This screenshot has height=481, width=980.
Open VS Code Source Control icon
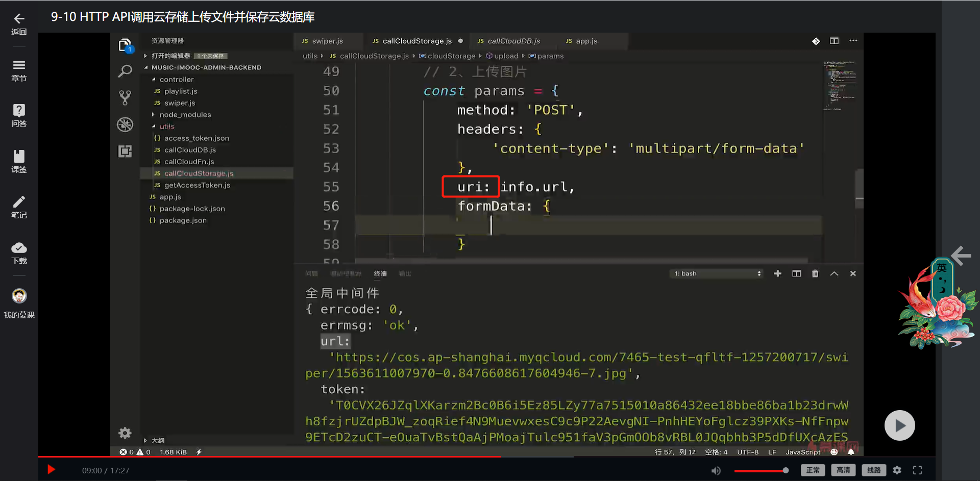(125, 97)
